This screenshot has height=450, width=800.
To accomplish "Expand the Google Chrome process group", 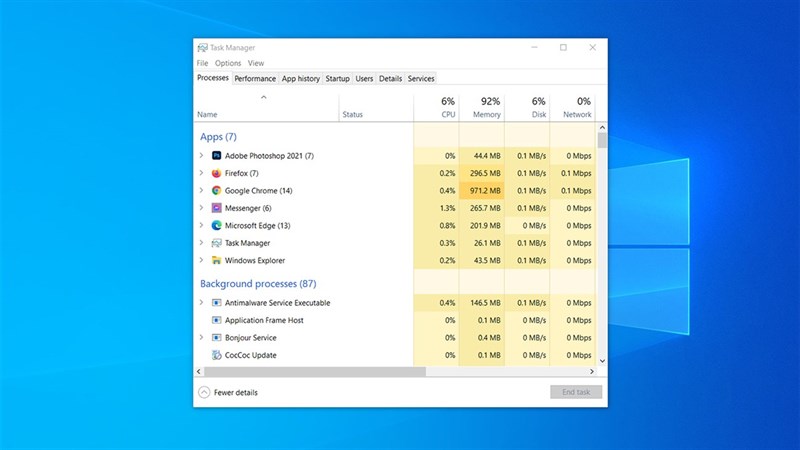I will (x=202, y=190).
